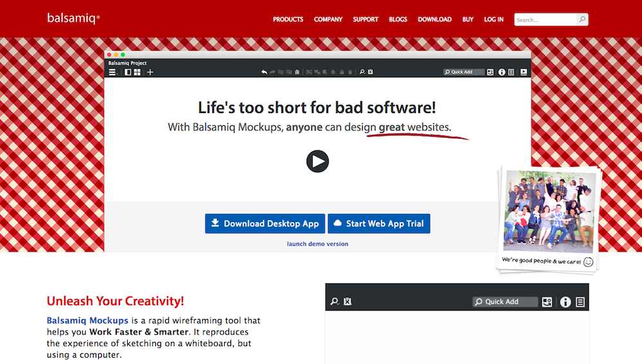Click the undo arrow in hero toolbar

coord(264,73)
